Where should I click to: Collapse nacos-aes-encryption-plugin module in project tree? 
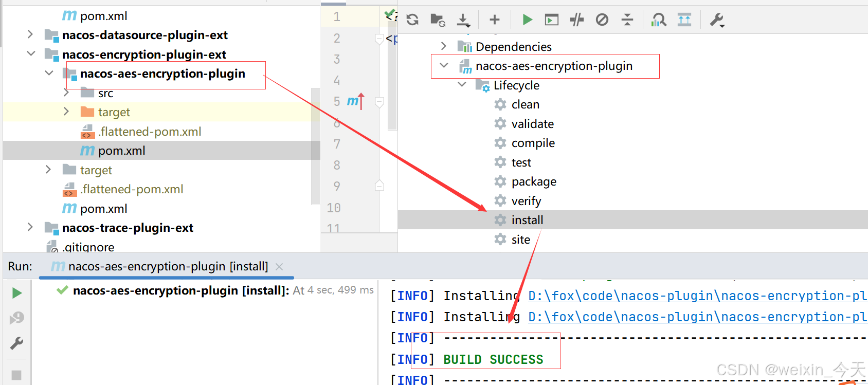pyautogui.click(x=49, y=73)
